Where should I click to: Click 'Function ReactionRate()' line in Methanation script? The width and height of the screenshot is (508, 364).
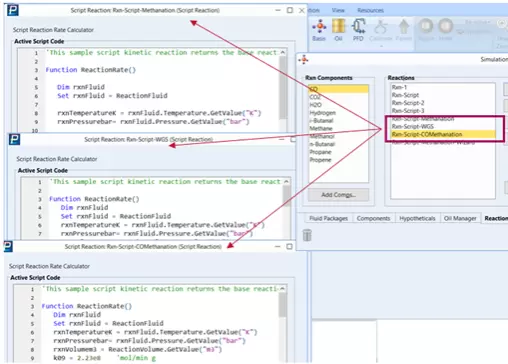[x=91, y=70]
